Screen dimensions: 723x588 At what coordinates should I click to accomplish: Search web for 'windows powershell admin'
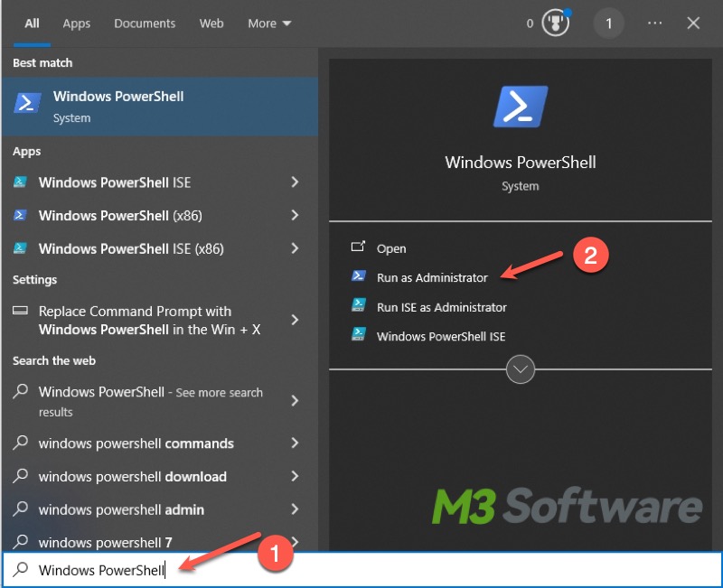click(x=160, y=509)
